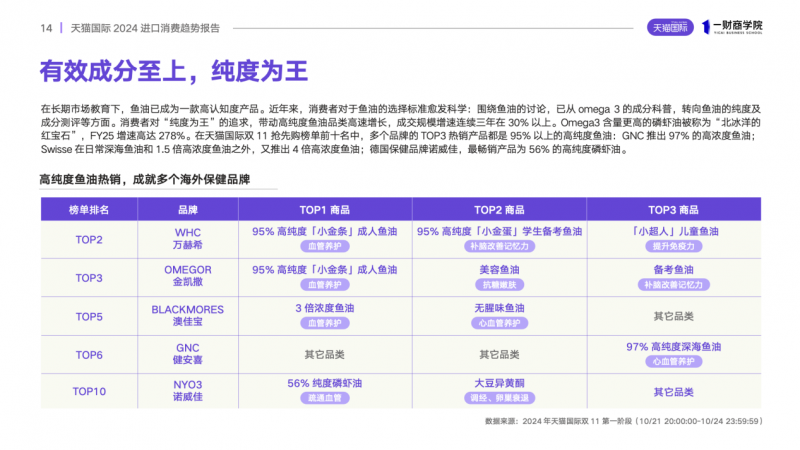The width and height of the screenshot is (800, 450).
Task: Click the 抗糖嫩肤 tag
Action: 499,285
